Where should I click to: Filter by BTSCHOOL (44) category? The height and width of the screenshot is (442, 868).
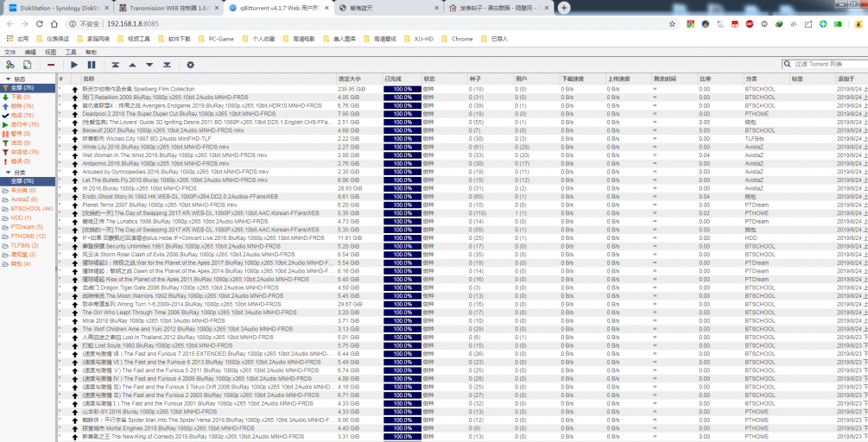click(31, 208)
